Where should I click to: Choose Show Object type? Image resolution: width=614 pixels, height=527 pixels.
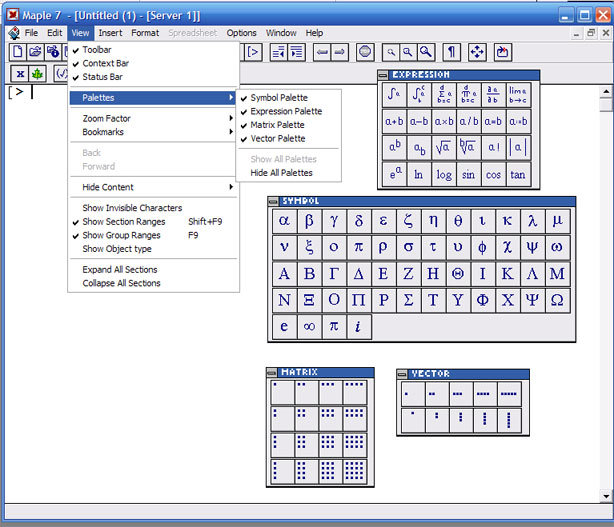click(153, 249)
